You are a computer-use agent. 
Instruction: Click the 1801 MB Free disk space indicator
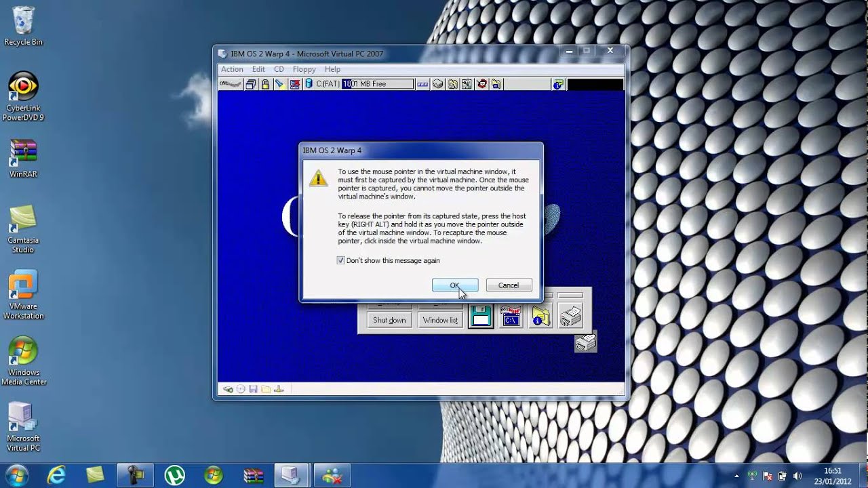[x=378, y=84]
